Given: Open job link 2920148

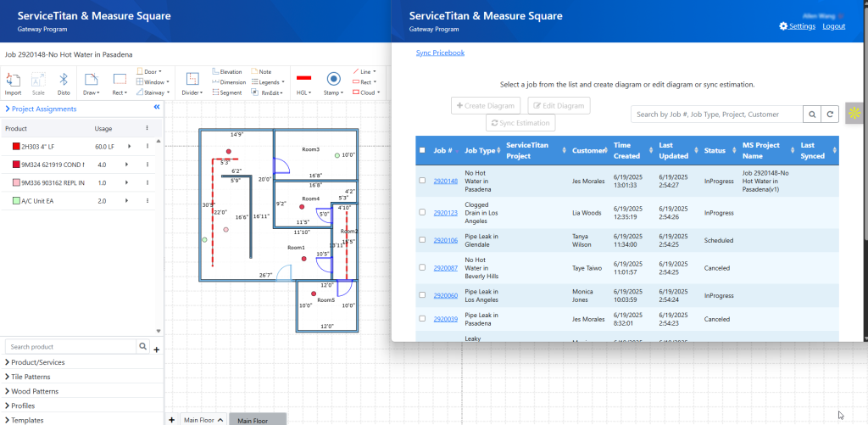Looking at the screenshot, I should tap(446, 182).
